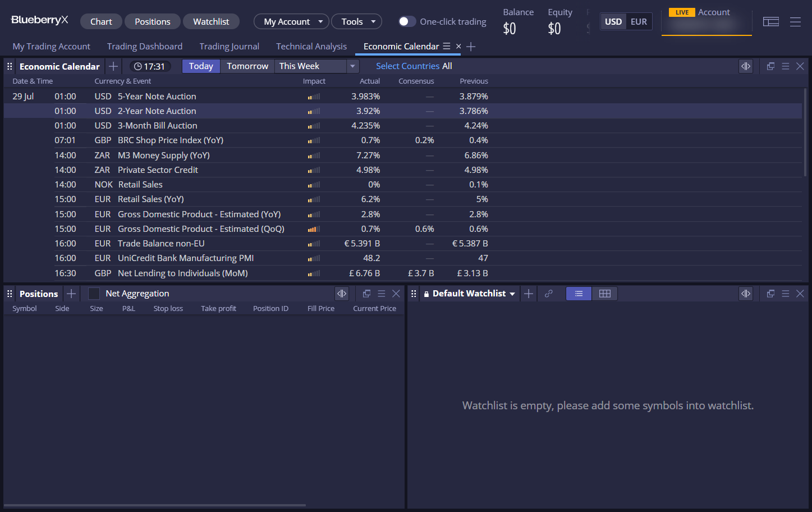Pop out the Economic Calendar panel
This screenshot has width=812, height=512.
pyautogui.click(x=770, y=66)
